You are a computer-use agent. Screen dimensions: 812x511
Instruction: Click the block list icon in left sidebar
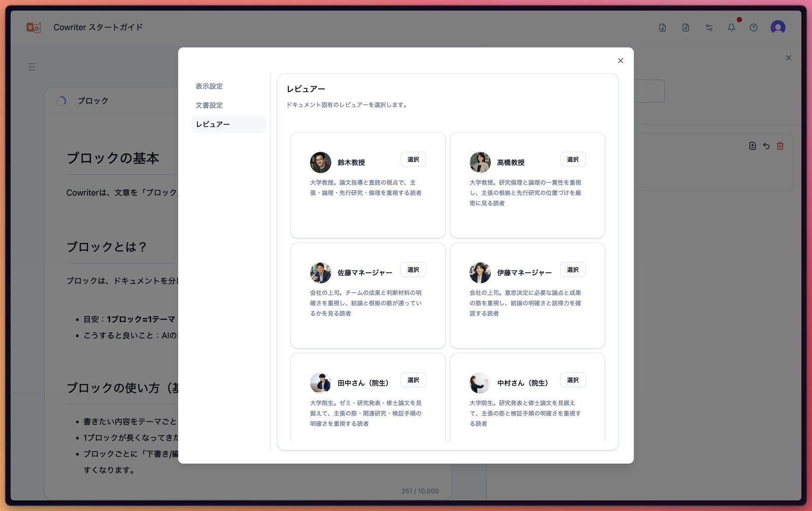click(x=32, y=66)
